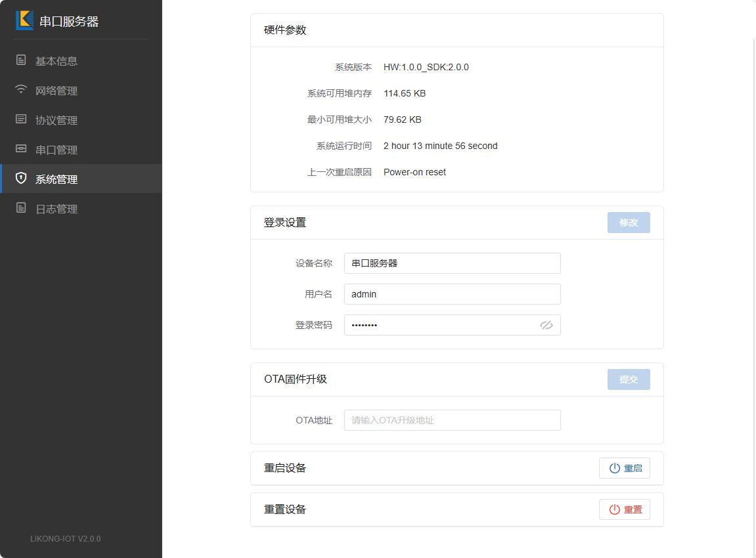
Task: Click the 硬件参数 card heading
Action: click(x=285, y=30)
